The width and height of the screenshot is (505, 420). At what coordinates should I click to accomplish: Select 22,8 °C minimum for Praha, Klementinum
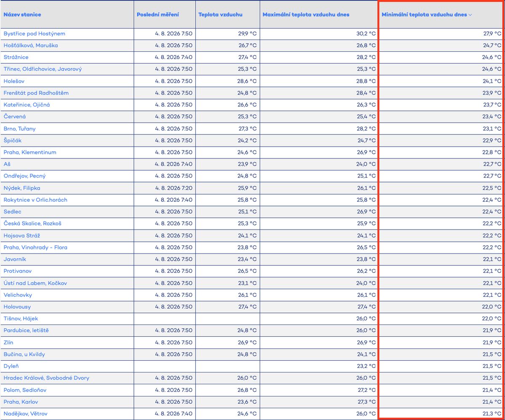(492, 152)
